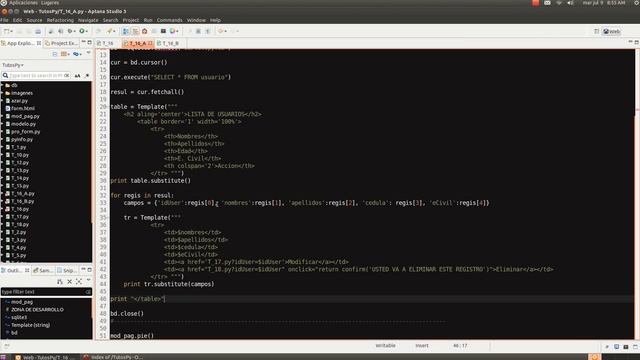640x360 pixels.
Task: Open the Outline view menu arrow
Action: pos(89,281)
